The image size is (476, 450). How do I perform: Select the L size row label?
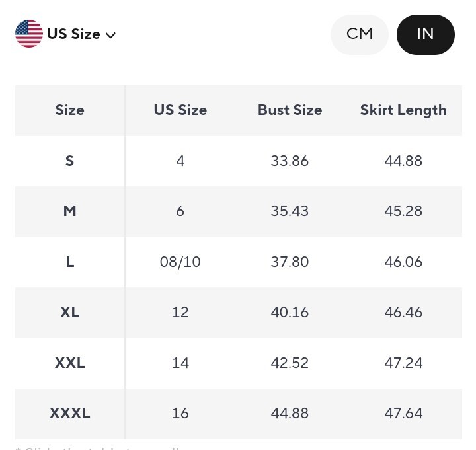point(70,262)
